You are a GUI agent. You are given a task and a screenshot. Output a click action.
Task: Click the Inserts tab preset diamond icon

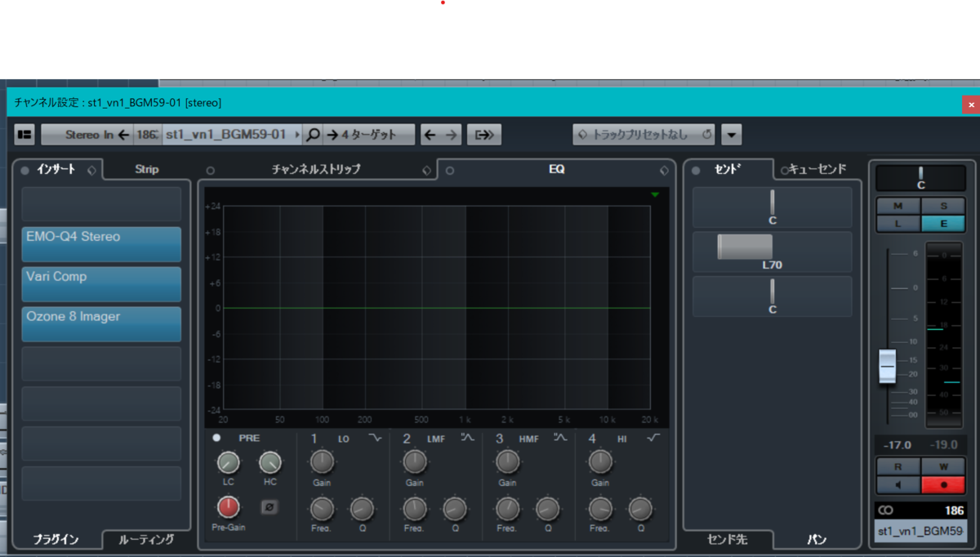pos(91,170)
